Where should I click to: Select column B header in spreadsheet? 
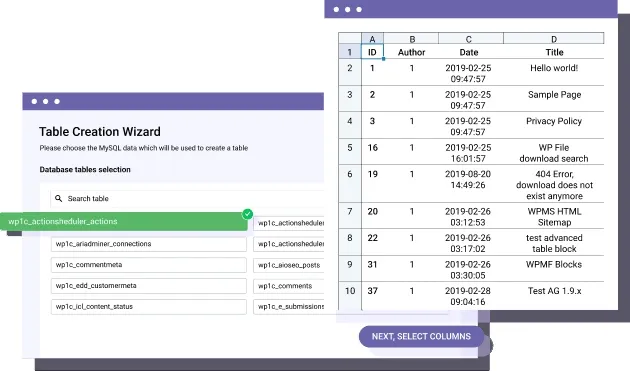(x=411, y=39)
